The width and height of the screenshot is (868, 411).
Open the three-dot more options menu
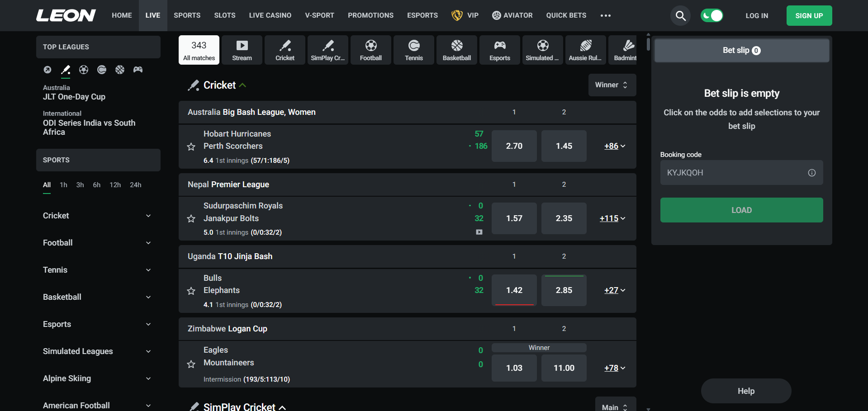[605, 15]
